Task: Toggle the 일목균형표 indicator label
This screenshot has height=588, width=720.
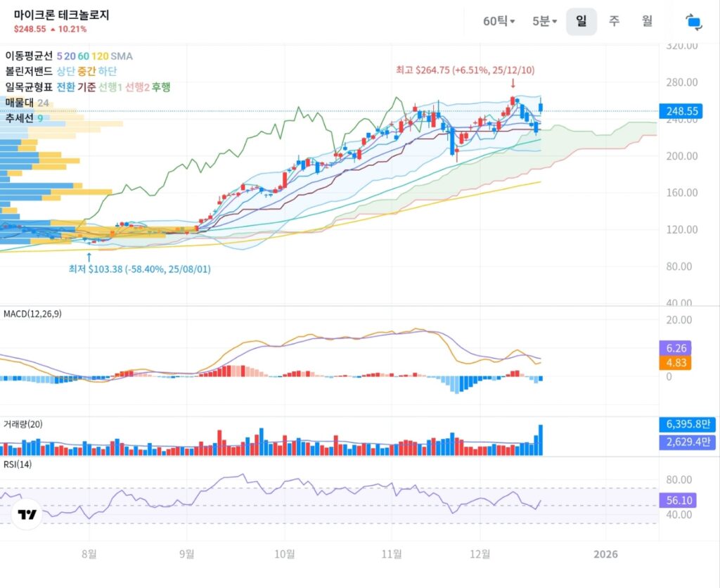Action: [29, 87]
